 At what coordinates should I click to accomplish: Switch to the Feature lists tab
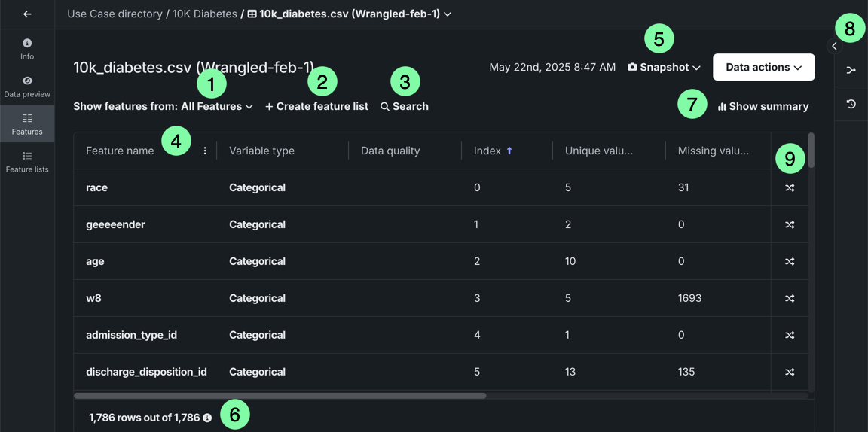[x=27, y=162]
